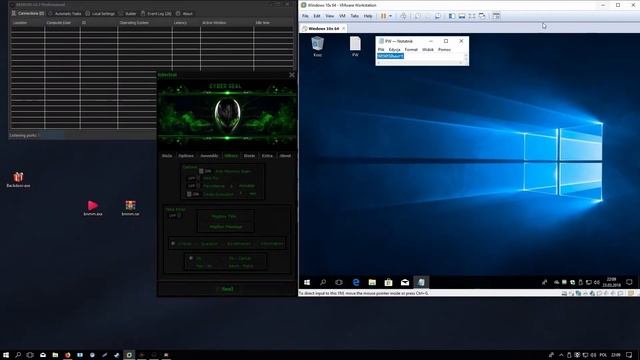
Task: Open the Edycja menu in Notepad
Action: [x=394, y=49]
